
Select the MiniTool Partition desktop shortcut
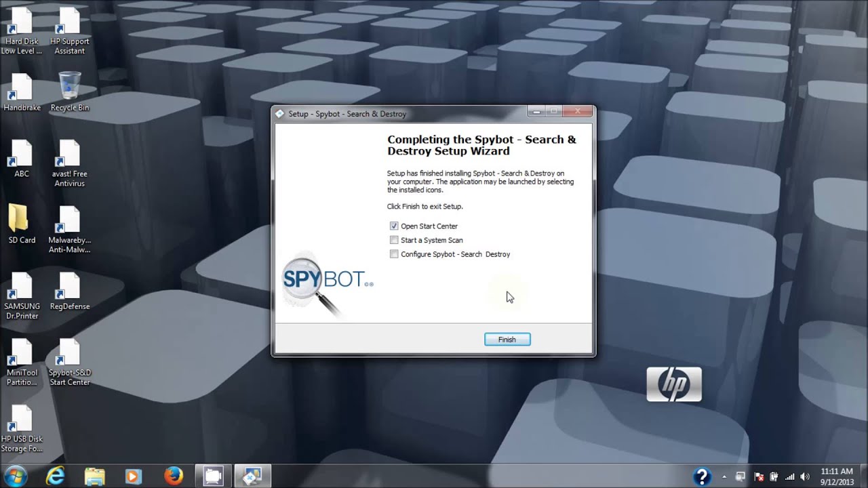point(22,363)
